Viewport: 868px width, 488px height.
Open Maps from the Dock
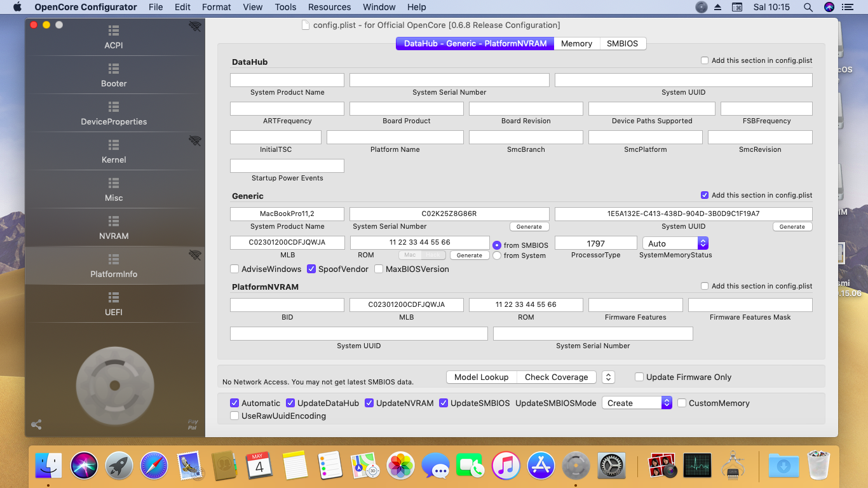(365, 466)
